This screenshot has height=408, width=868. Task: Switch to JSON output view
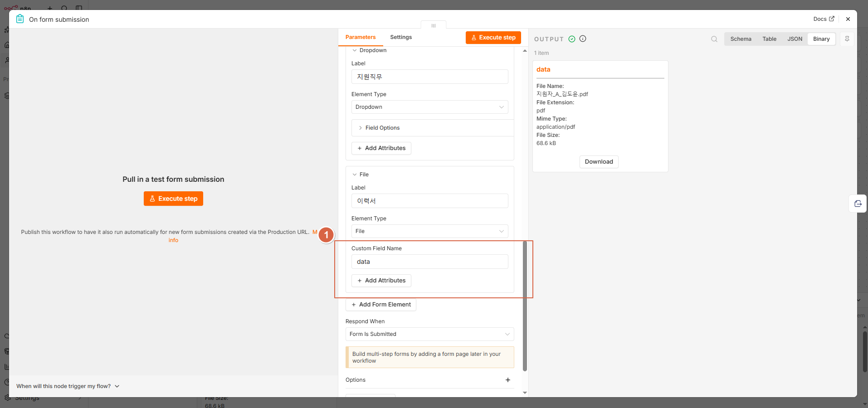coord(795,39)
